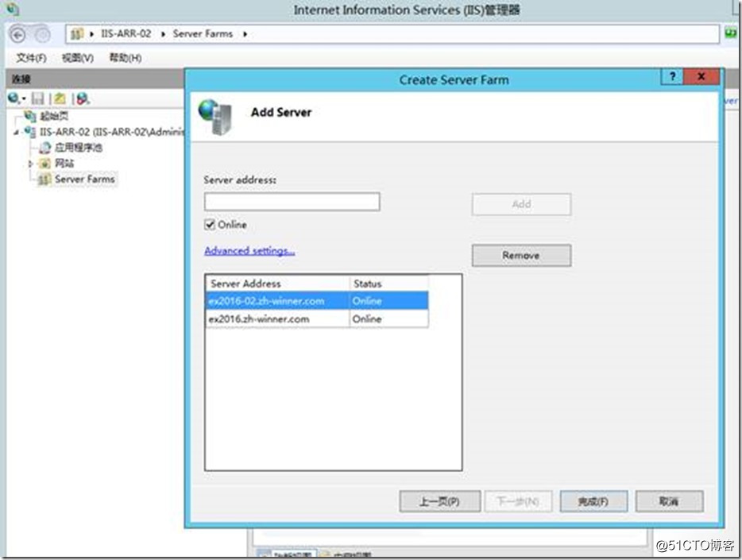The image size is (742, 560).
Task: Open the Advanced settings link
Action: coord(249,251)
